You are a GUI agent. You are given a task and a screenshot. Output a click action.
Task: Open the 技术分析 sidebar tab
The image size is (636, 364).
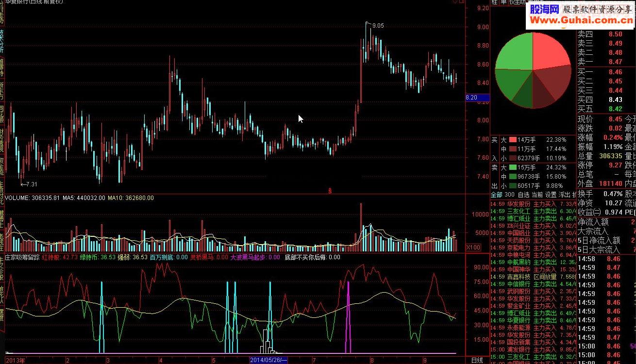click(x=2, y=41)
